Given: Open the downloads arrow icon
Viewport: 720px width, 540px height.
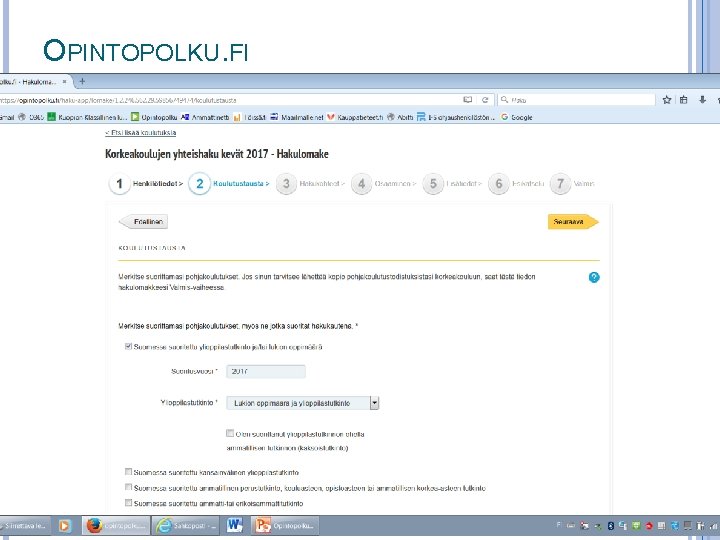Looking at the screenshot, I should click(702, 100).
